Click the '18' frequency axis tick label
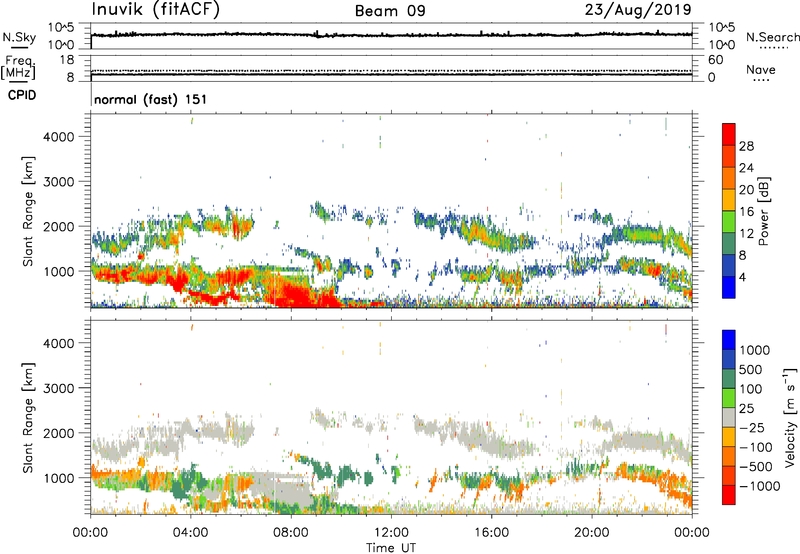Viewport: 800px width, 554px height. pos(66,60)
